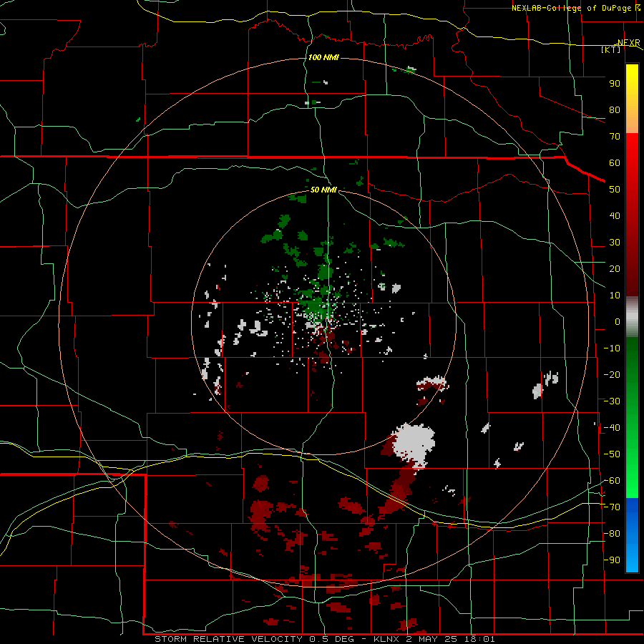Select the -90 scale value
This screenshot has width=644, height=644.
[612, 560]
